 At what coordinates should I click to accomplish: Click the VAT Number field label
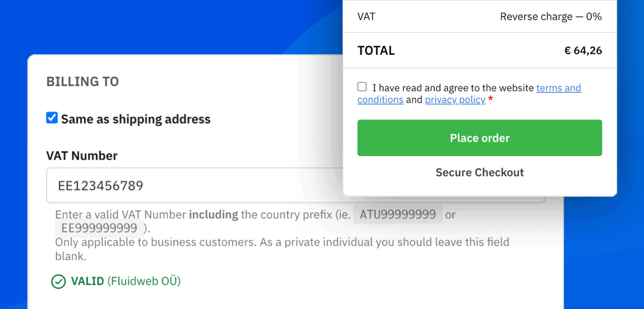pos(82,155)
